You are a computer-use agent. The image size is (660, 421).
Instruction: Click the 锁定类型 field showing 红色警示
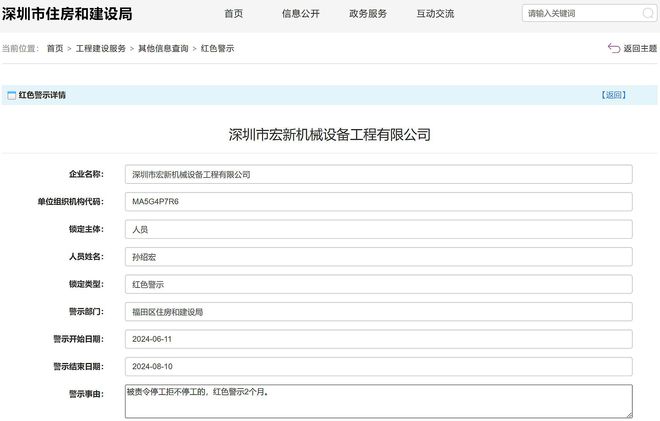(378, 284)
